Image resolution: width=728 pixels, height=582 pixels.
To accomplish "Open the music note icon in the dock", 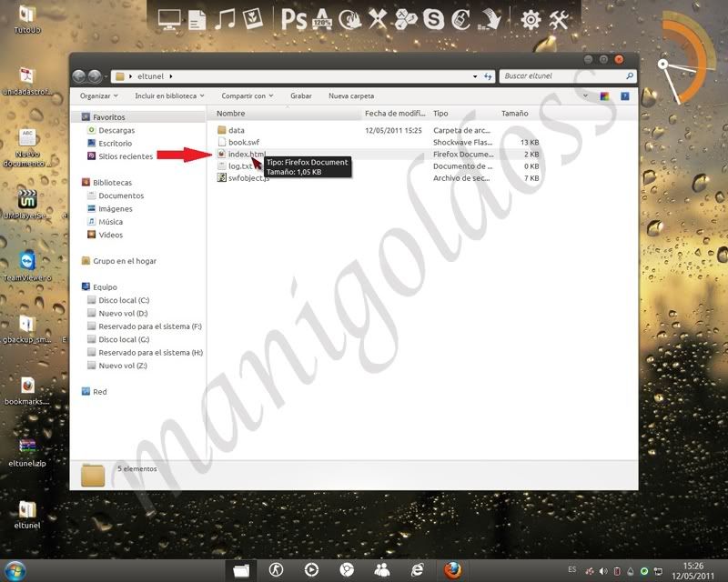I will click(x=225, y=19).
